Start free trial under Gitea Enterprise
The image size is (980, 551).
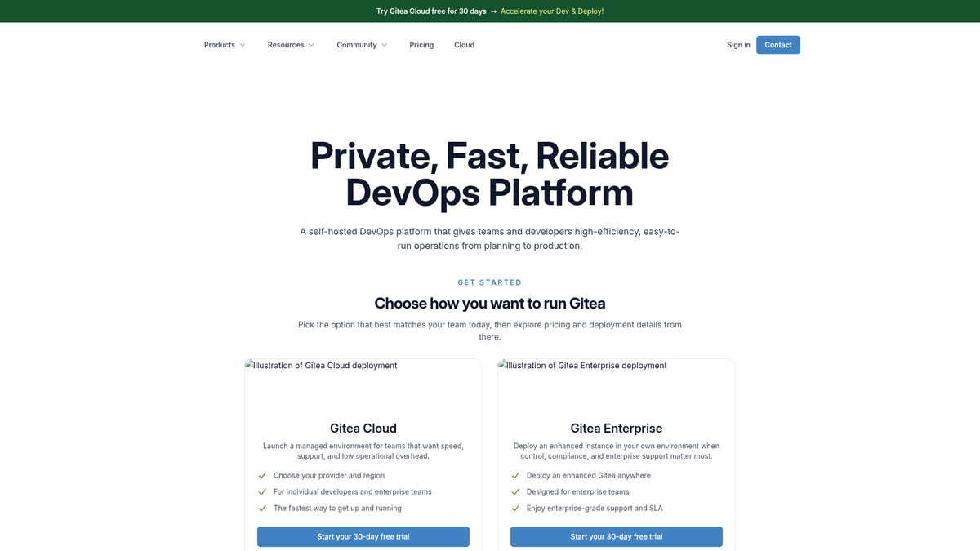617,536
